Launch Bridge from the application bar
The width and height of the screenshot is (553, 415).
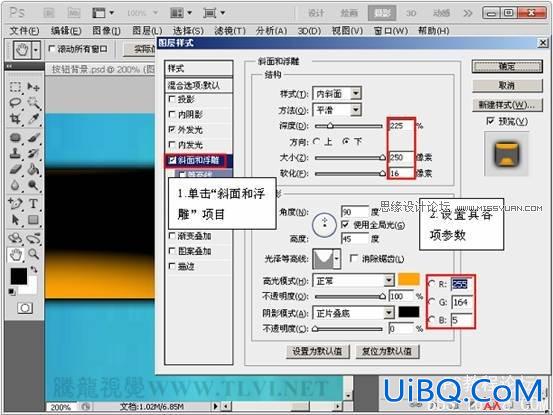coord(49,13)
